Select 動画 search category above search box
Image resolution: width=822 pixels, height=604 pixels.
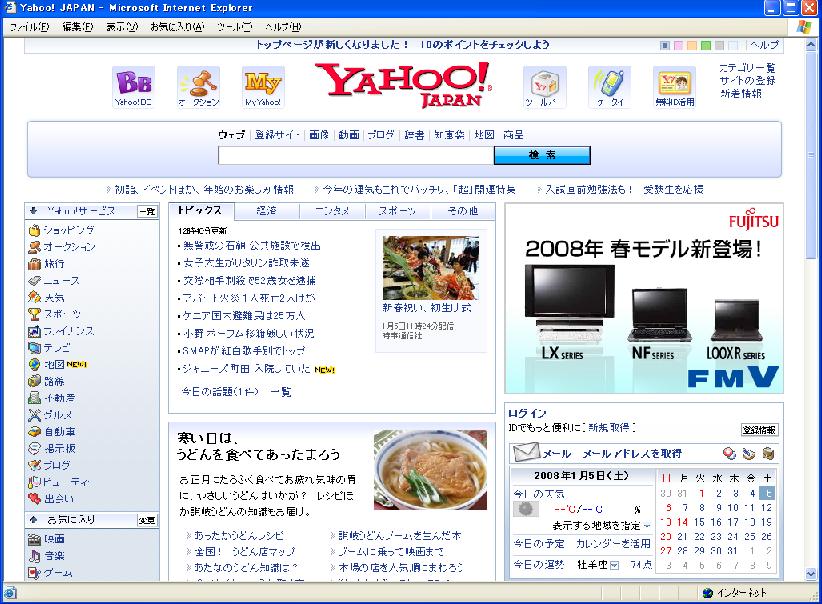[x=349, y=135]
